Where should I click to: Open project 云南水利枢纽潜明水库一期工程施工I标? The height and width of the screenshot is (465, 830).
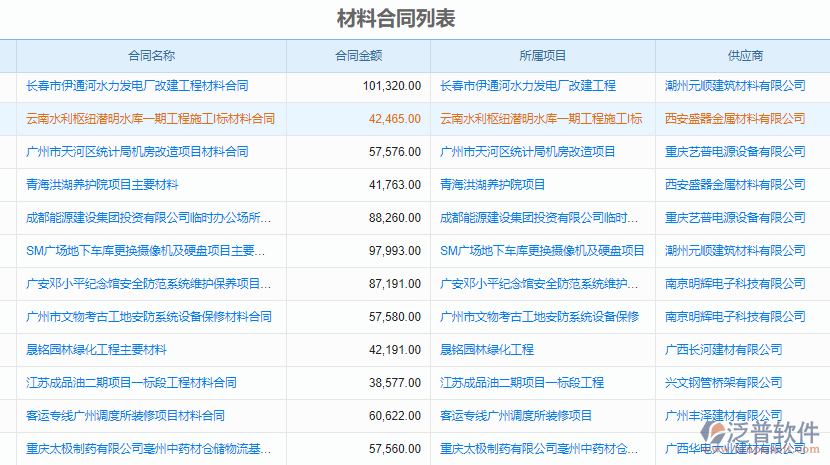(x=541, y=119)
